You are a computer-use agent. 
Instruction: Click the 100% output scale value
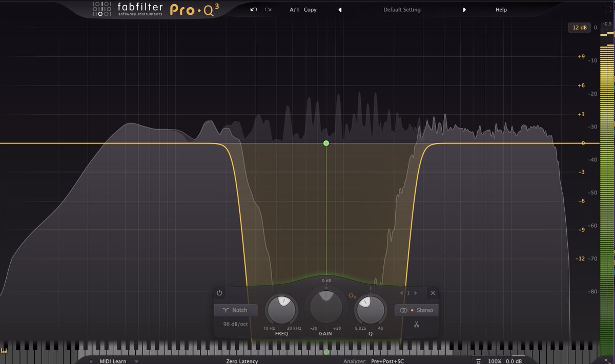[495, 361]
